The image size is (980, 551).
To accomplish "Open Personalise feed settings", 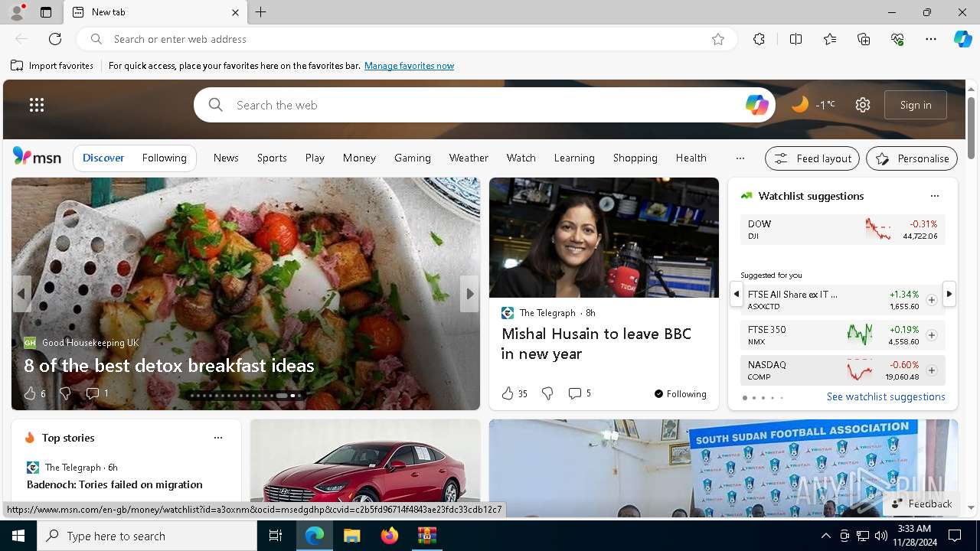I will click(x=912, y=158).
